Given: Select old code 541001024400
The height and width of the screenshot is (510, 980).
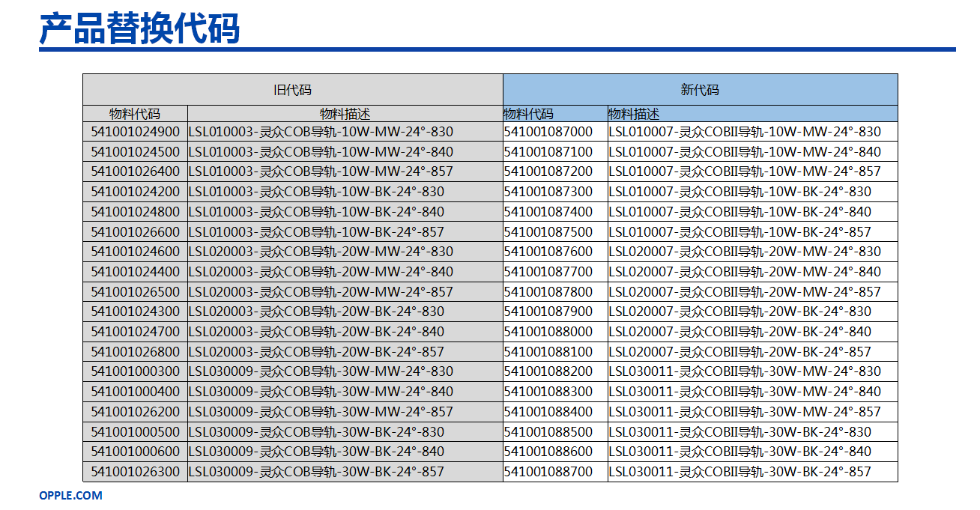Looking at the screenshot, I should point(136,271).
